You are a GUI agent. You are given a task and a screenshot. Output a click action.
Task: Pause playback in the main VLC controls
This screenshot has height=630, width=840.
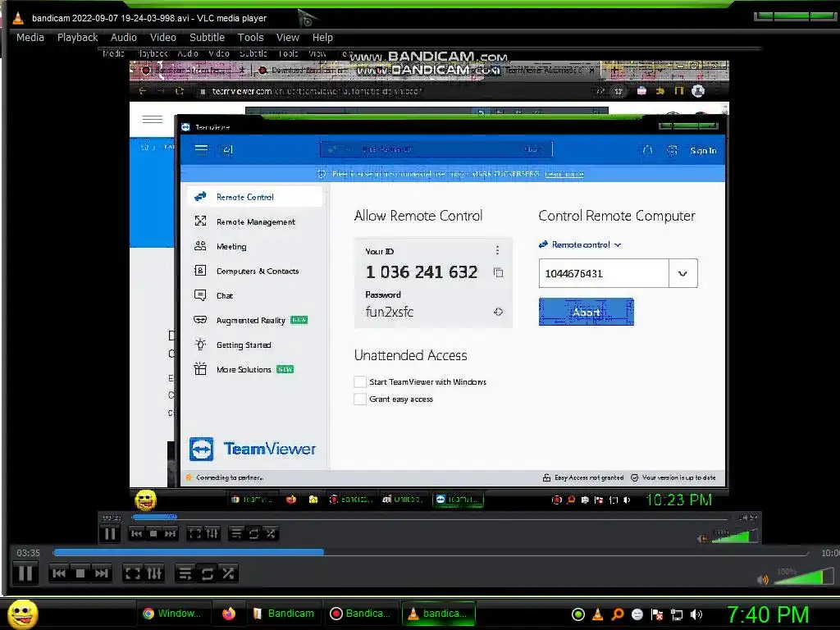(25, 573)
